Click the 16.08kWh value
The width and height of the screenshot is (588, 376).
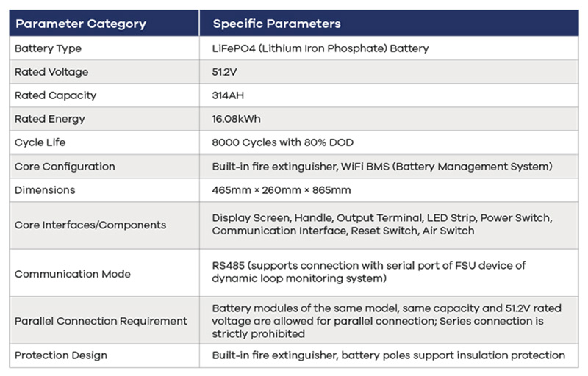pyautogui.click(x=236, y=119)
